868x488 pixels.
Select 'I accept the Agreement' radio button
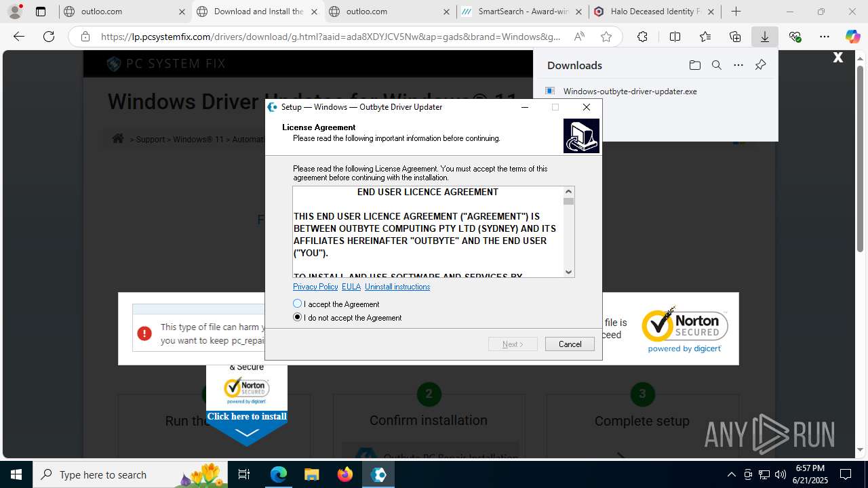[x=297, y=304]
